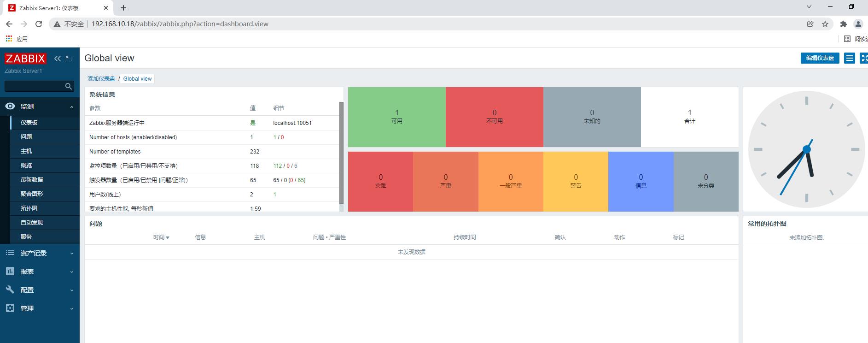Image resolution: width=868 pixels, height=343 pixels.
Task: Open the dashboard actions hamburger menu
Action: point(850,58)
